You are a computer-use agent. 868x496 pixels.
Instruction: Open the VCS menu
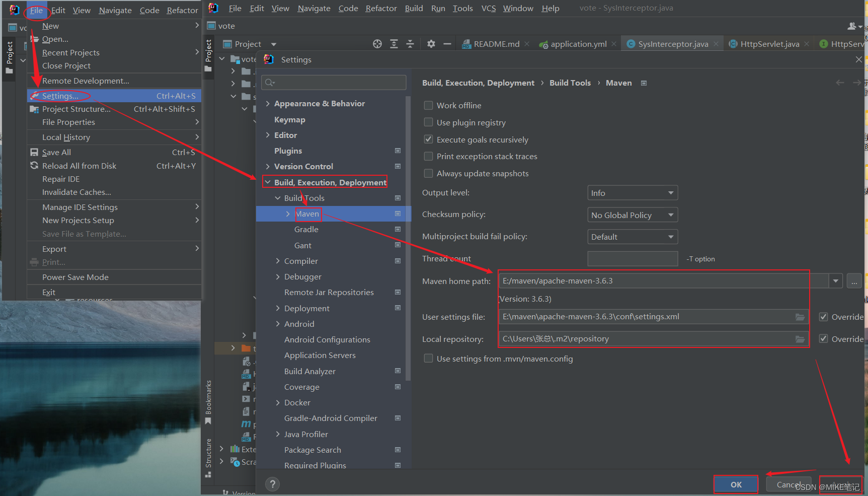click(x=489, y=8)
